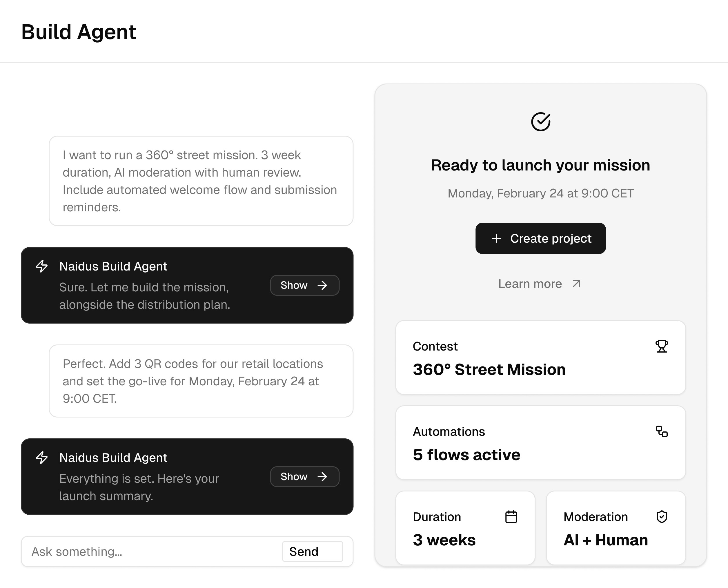Click the QR codes user message bubble

tap(201, 381)
